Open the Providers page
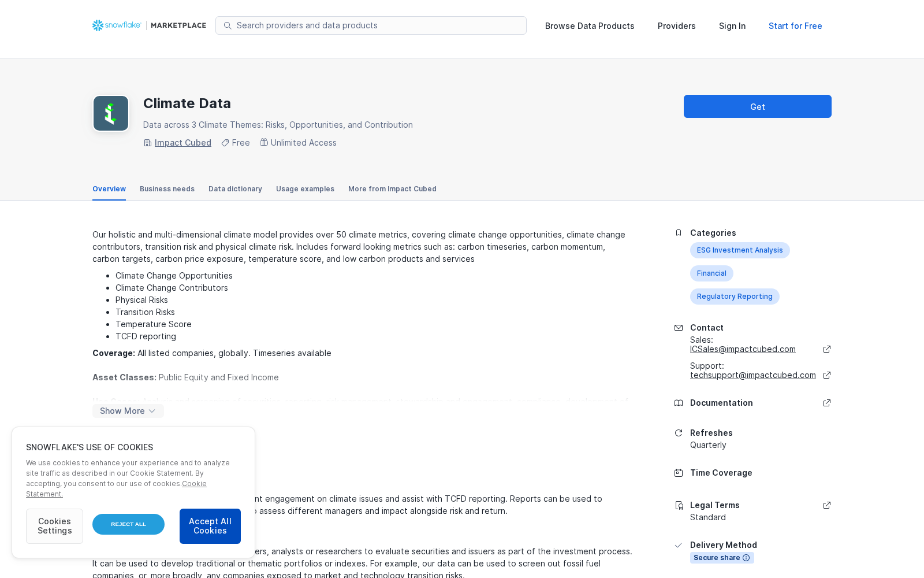The width and height of the screenshot is (924, 578). (x=677, y=26)
